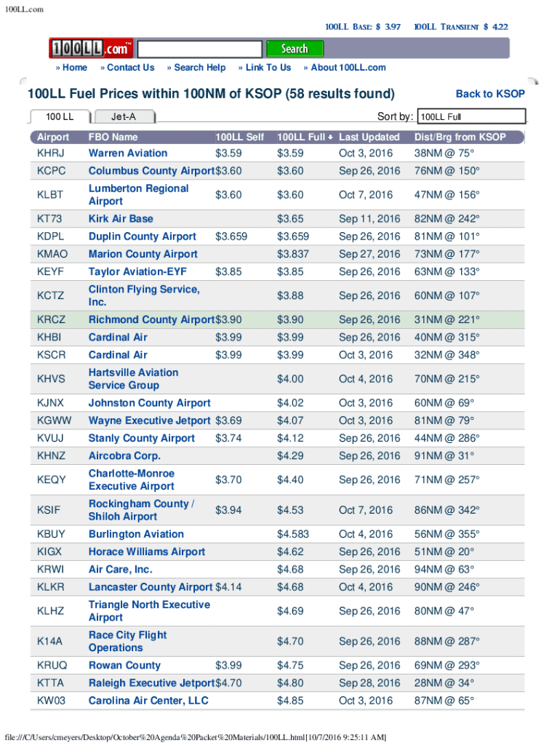Open Kirk Air Base link
This screenshot has height=745, width=560.
click(x=121, y=219)
